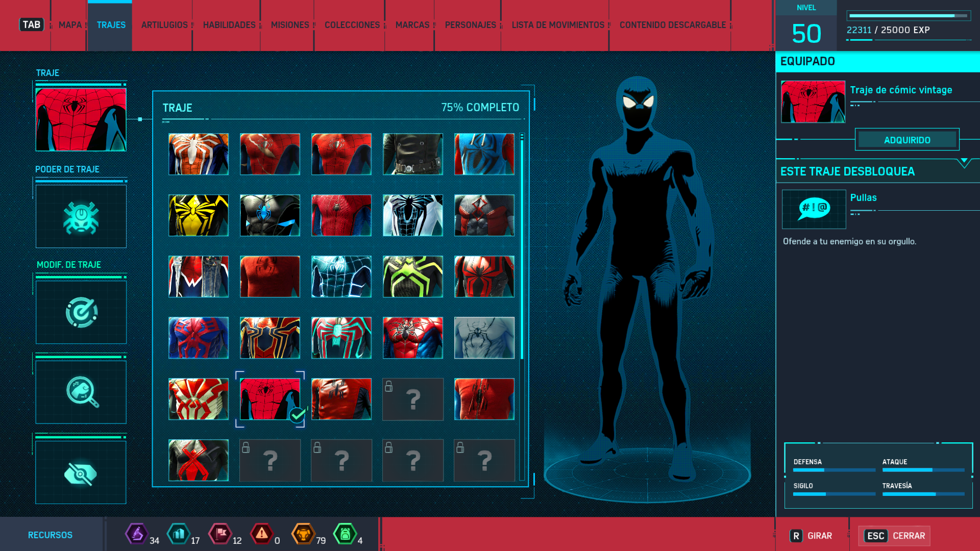Click the orange challenge token icon
The height and width of the screenshot is (551, 980).
303,534
